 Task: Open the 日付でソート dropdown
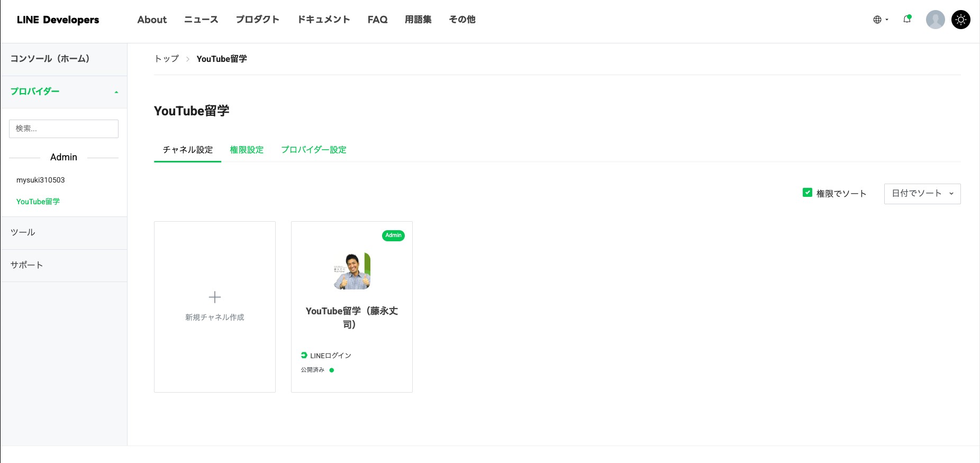coord(922,194)
